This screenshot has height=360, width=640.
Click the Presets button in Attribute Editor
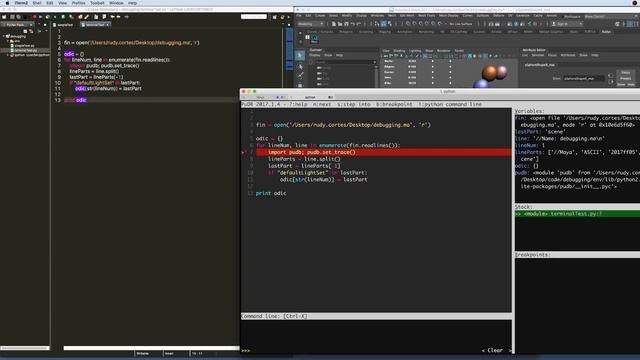point(626,78)
